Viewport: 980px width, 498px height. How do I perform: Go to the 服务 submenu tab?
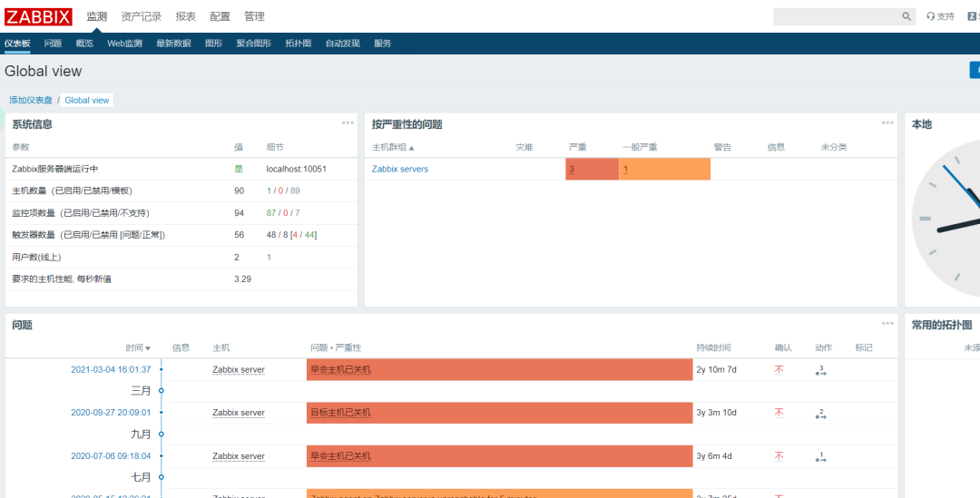tap(383, 44)
